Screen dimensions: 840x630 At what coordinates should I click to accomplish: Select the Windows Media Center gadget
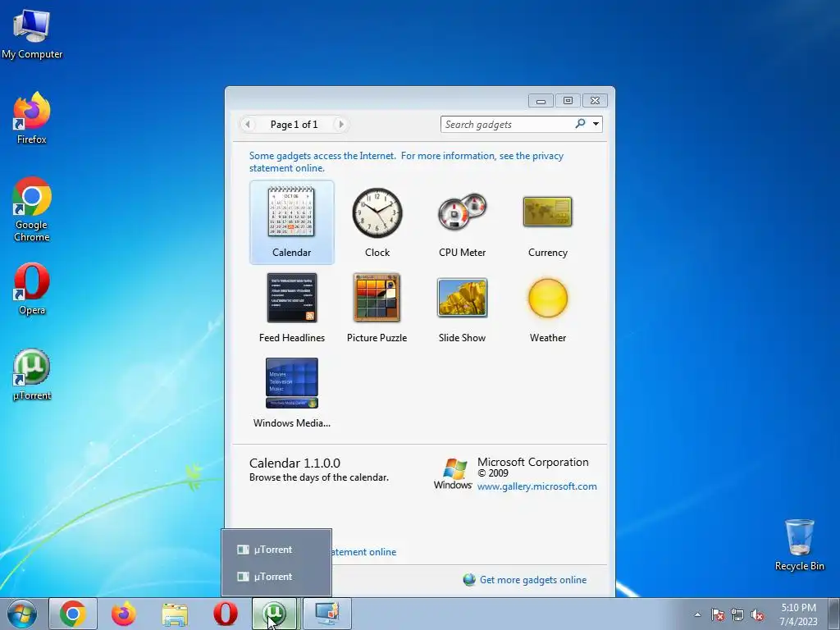coord(291,393)
